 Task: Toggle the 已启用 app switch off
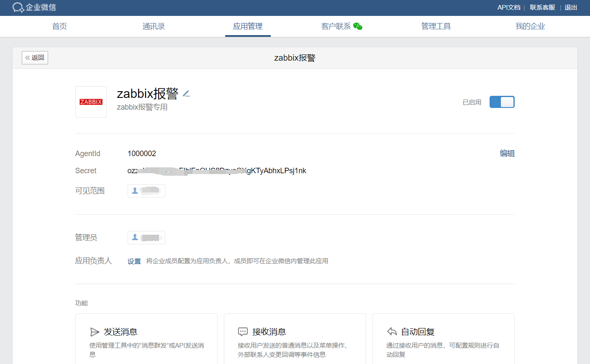tap(502, 102)
